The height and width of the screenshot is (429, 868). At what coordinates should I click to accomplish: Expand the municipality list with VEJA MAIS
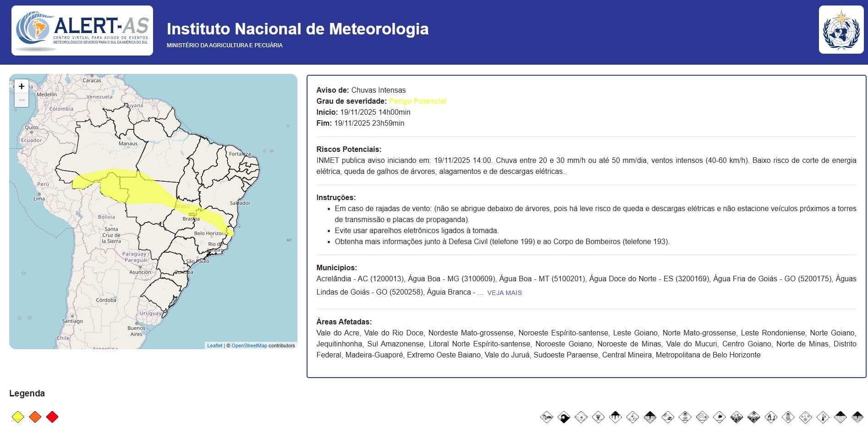[504, 292]
